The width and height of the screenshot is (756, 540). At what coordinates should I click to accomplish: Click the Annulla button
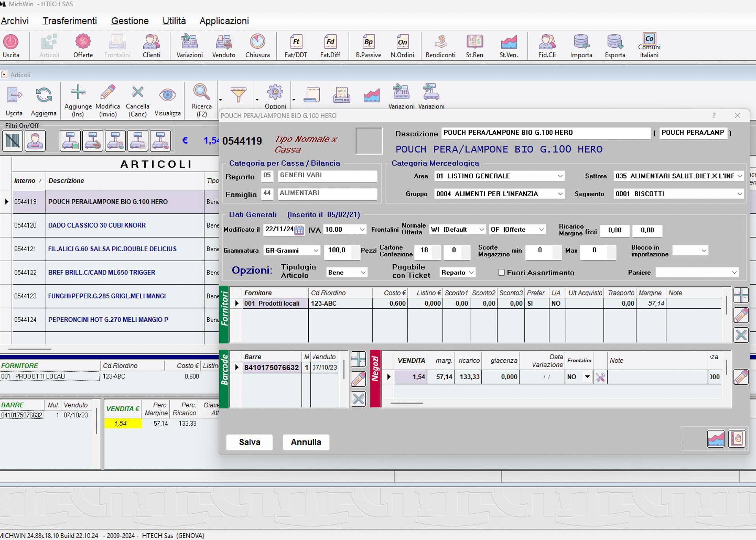pos(306,442)
